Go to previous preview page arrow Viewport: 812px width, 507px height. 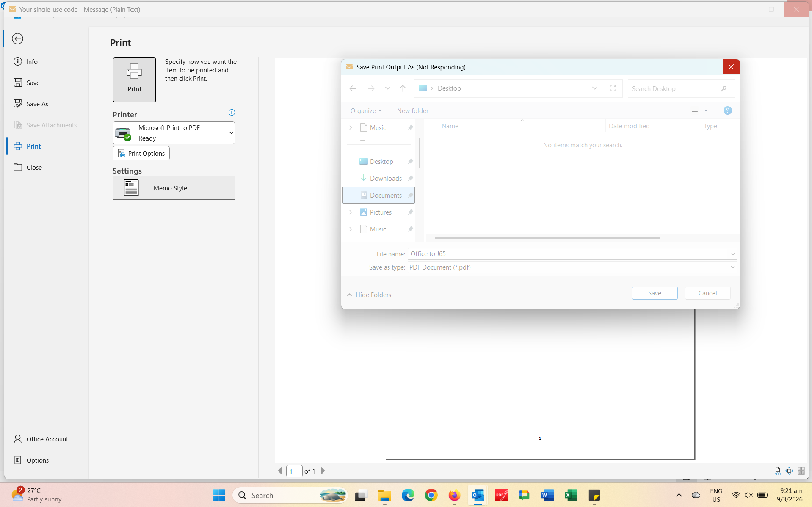tap(280, 471)
